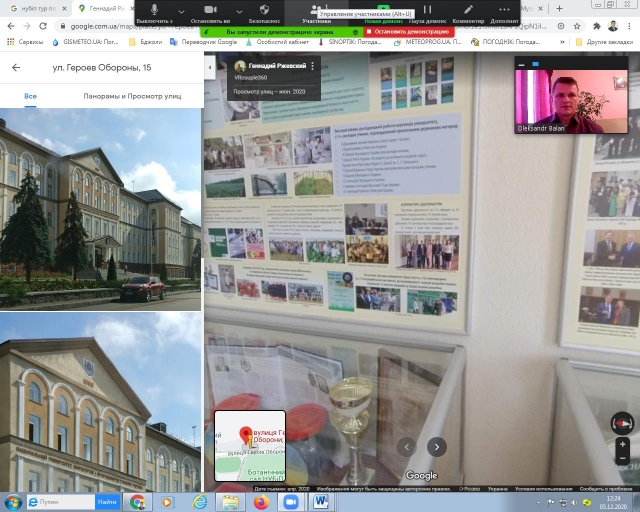
Task: Click the taskbar search field with 'Путин'
Action: [x=61, y=502]
